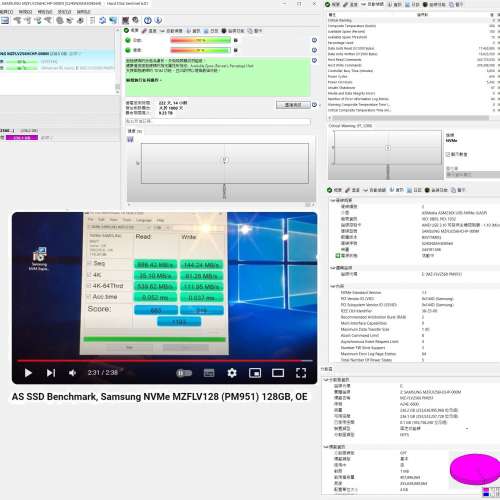Click Overview green check tab above S.M.A.R.T. table
500x500 pixels.
point(332,4)
